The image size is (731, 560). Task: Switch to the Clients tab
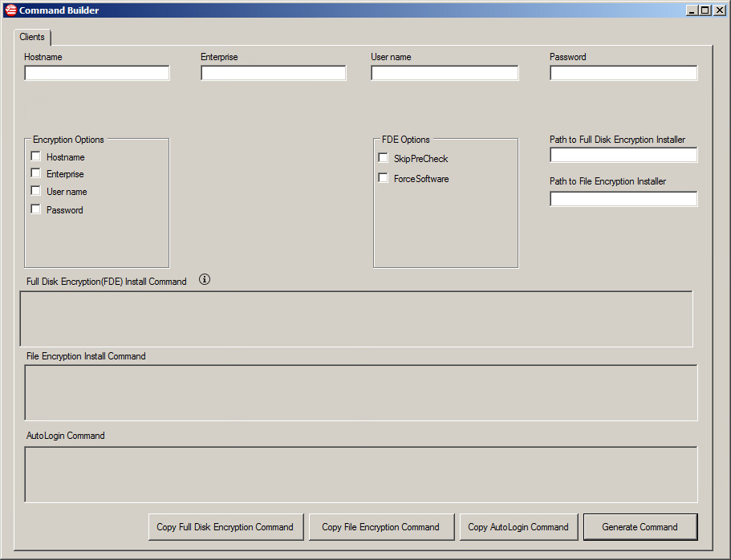[32, 37]
